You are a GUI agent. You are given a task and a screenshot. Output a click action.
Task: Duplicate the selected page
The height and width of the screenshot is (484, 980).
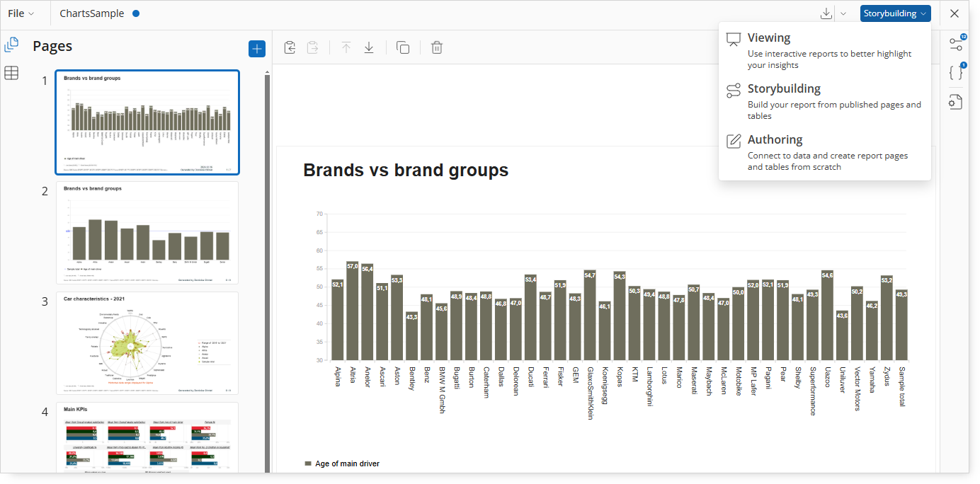403,47
